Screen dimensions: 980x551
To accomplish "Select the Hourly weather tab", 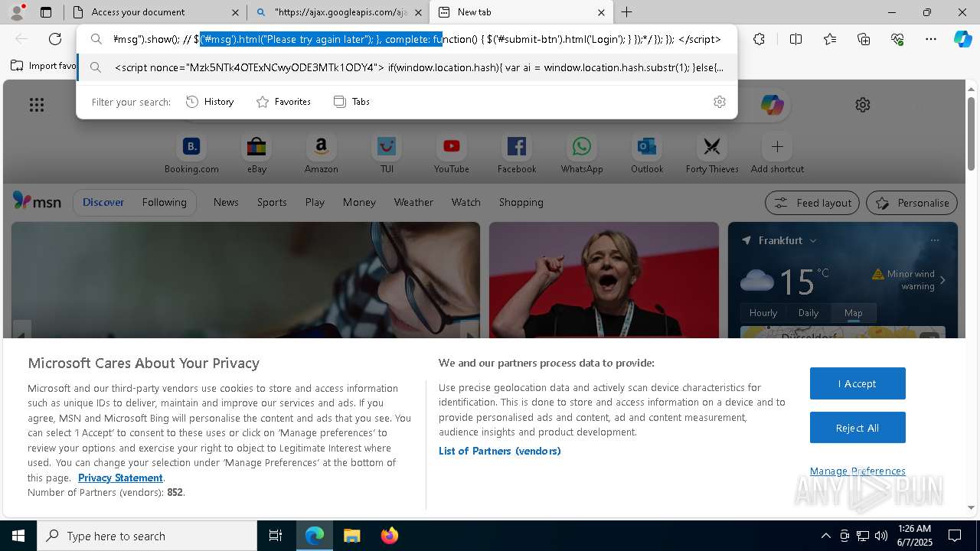I will click(763, 313).
